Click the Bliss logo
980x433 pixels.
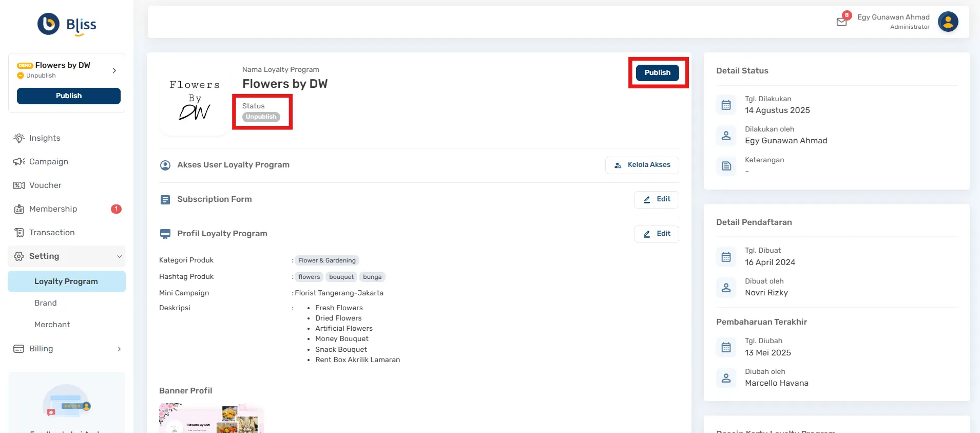coord(67,24)
